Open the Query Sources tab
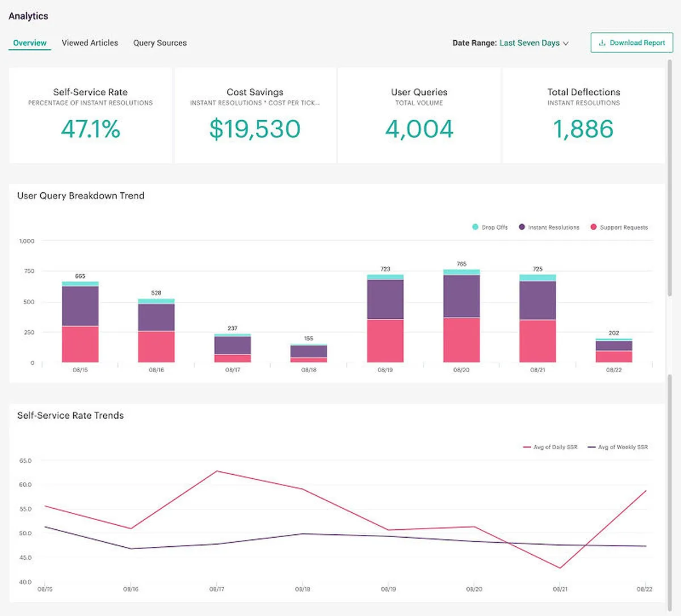681x616 pixels. click(x=160, y=43)
